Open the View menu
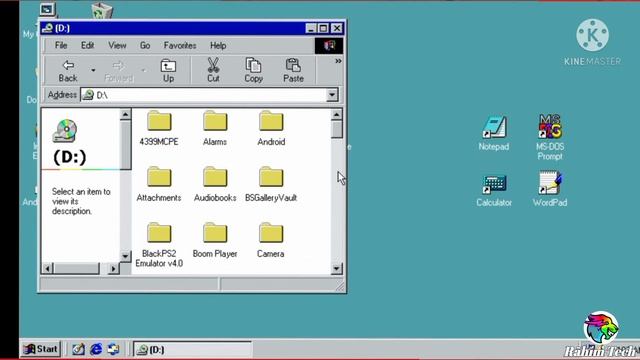 point(117,45)
